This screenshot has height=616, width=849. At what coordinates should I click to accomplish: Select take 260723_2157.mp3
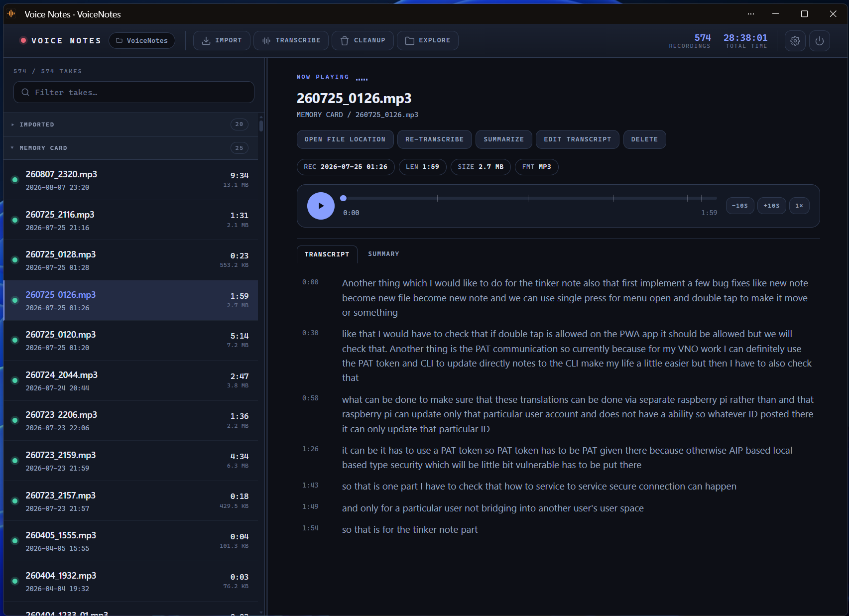pos(130,501)
